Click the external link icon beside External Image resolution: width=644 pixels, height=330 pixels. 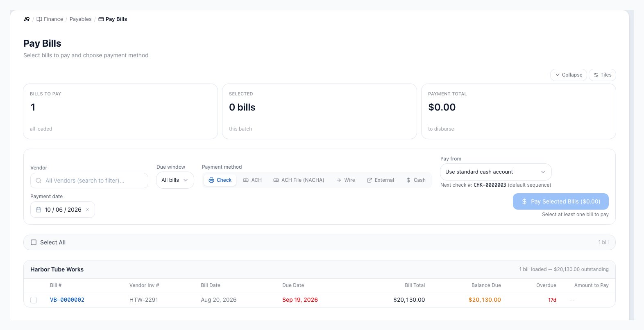click(370, 180)
